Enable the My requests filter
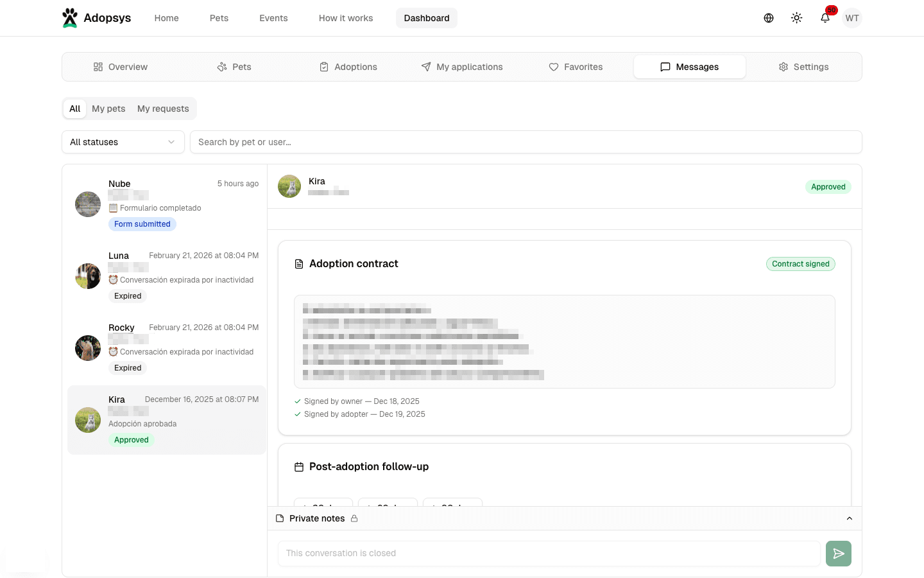Viewport: 924px width, 578px height. [162, 109]
